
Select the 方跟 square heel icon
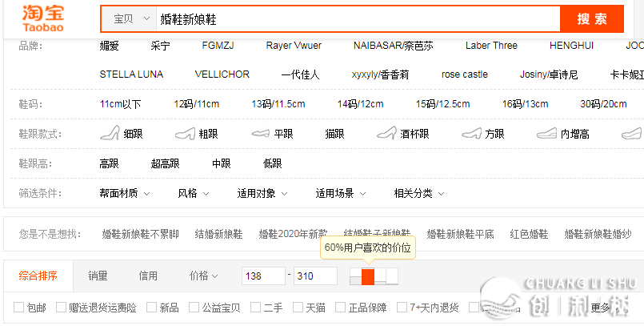pos(472,133)
